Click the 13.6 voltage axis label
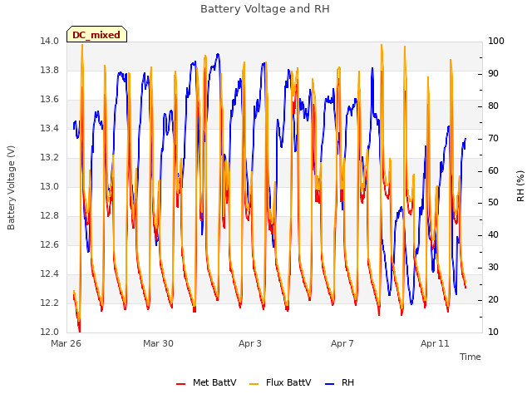This screenshot has width=532, height=399. click(50, 100)
